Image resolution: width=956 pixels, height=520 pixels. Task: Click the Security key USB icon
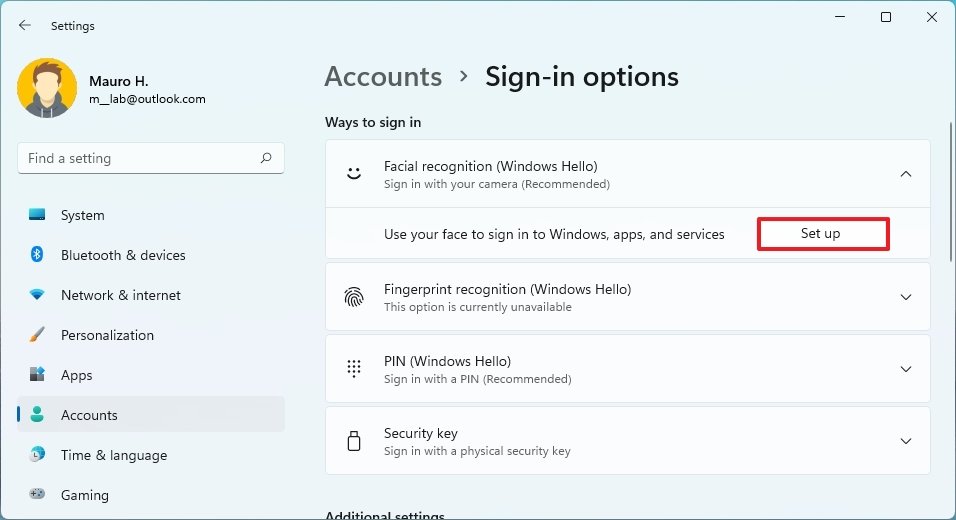coord(354,441)
